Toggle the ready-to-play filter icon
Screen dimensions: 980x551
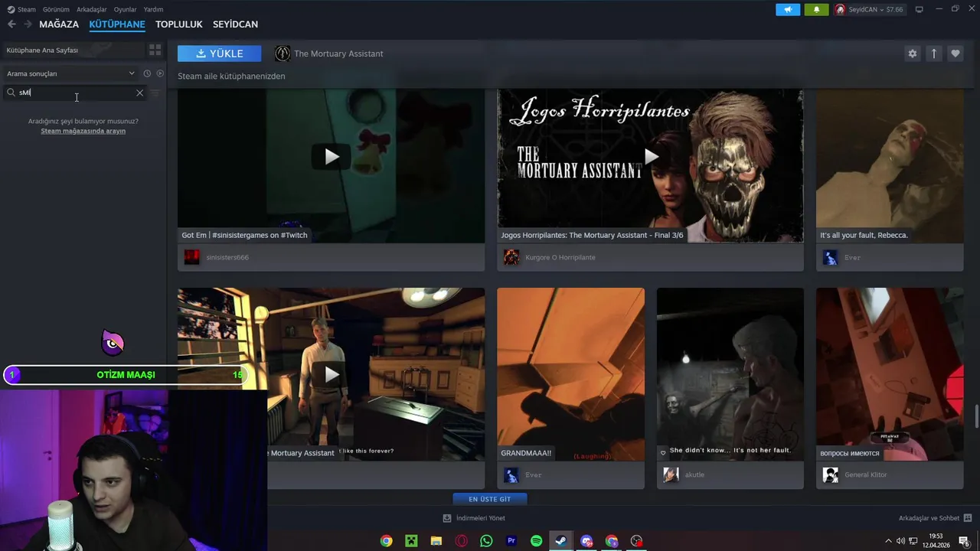[160, 73]
